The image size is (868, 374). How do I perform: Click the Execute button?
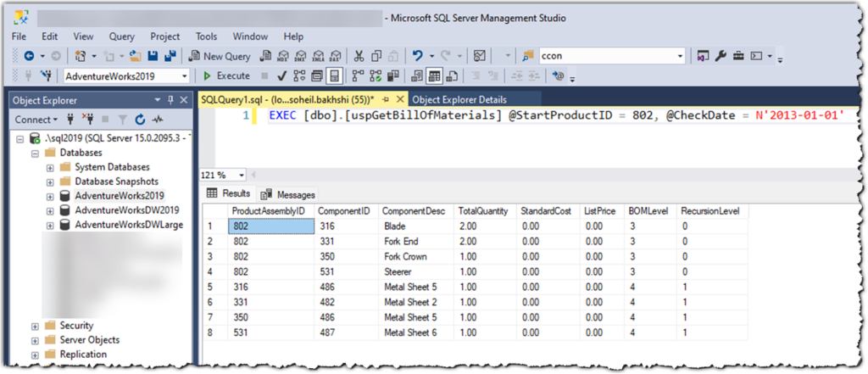pos(226,75)
